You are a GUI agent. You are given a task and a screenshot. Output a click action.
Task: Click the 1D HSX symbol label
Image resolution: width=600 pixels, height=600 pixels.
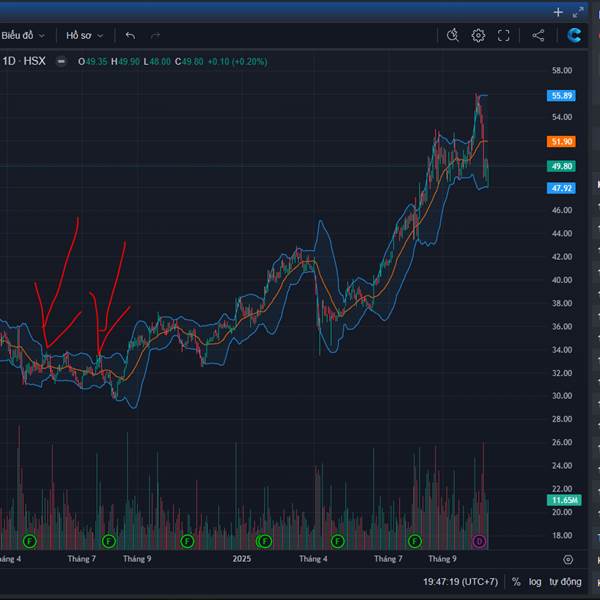coord(24,61)
